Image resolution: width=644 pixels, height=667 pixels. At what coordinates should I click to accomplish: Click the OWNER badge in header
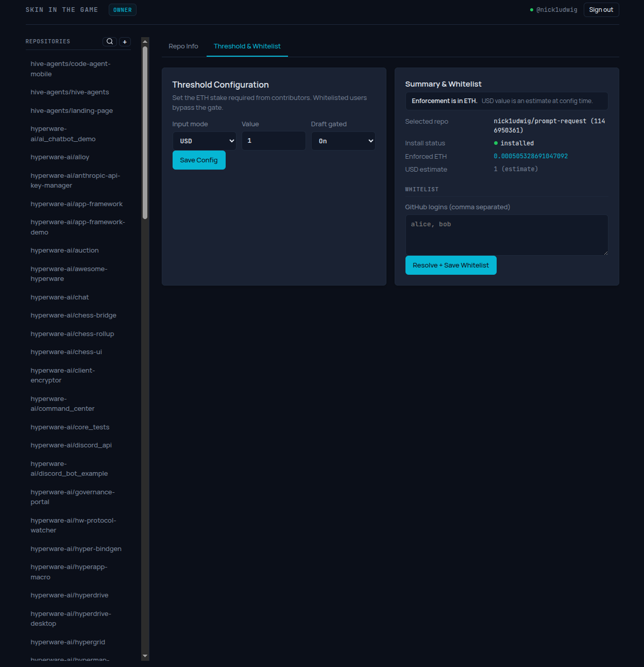click(123, 10)
